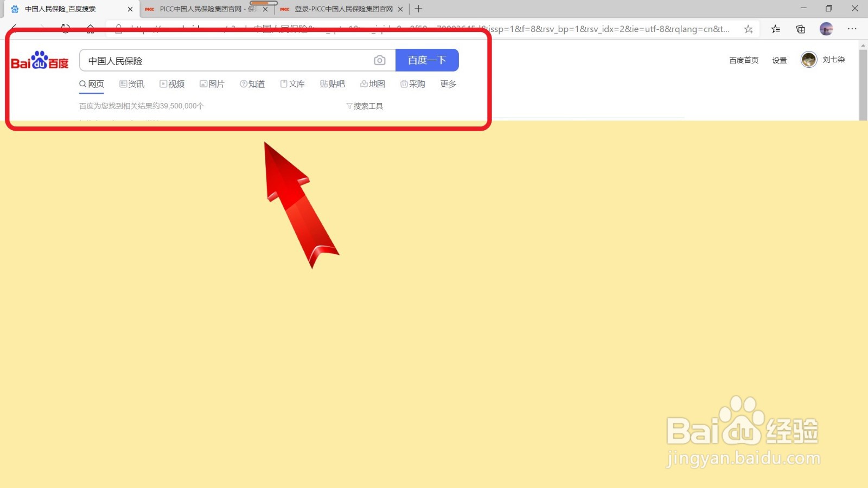Switch to 登录-PICC中国人民保险集团官网 tab
Screen dimensions: 868x488
(342, 9)
